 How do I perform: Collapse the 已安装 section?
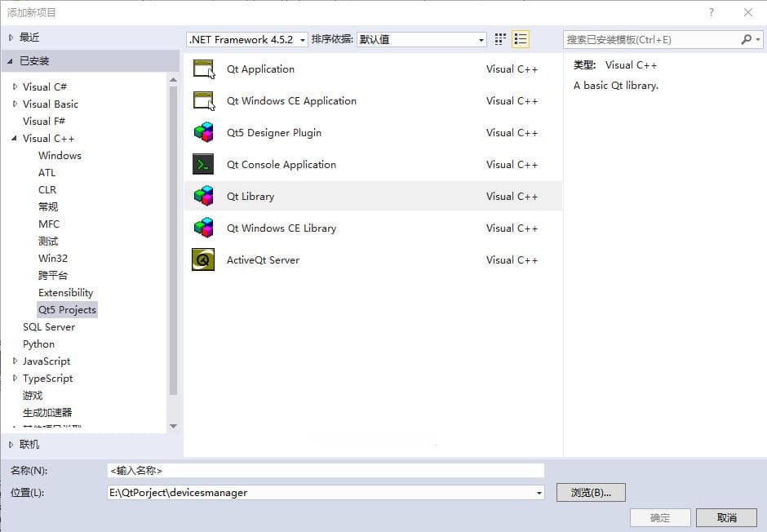click(11, 61)
